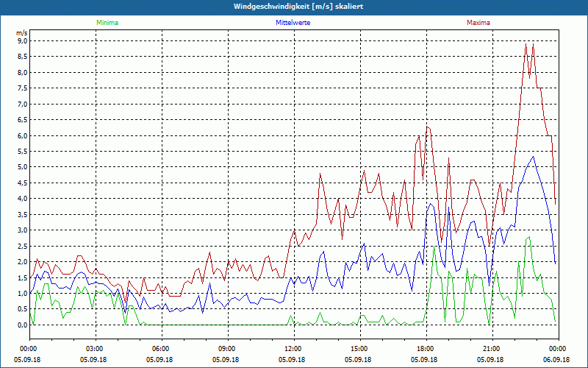Click the 1,0 y-axis value

[23, 293]
